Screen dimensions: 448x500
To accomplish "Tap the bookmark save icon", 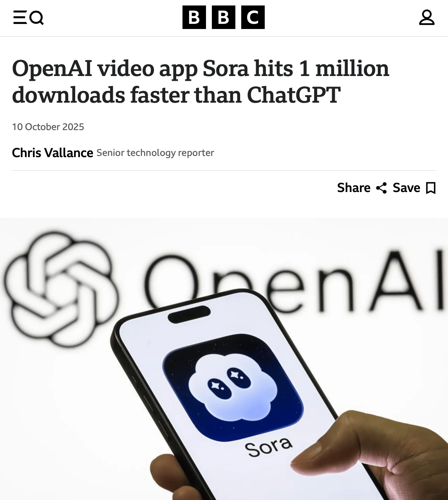I will pyautogui.click(x=431, y=188).
